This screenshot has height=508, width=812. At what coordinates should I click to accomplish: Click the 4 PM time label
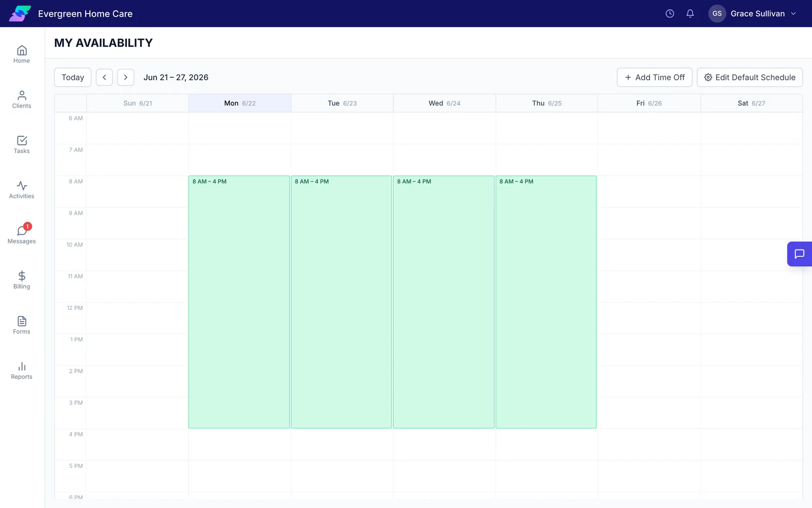point(76,434)
